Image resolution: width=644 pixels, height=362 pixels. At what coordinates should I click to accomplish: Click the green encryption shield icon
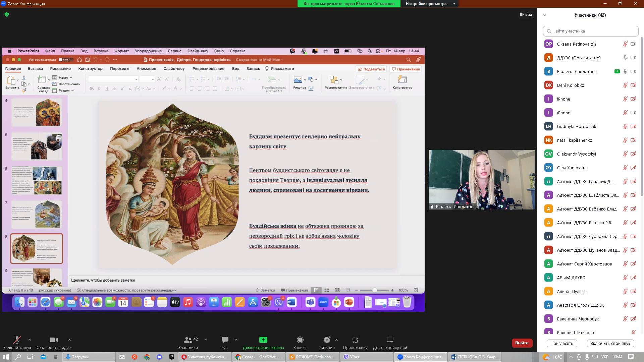pos(7,15)
